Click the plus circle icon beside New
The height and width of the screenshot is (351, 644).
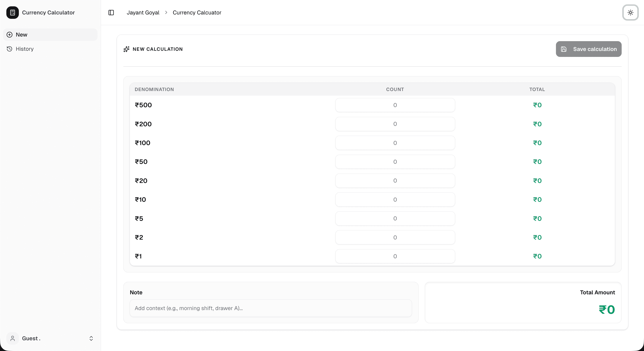tap(9, 35)
